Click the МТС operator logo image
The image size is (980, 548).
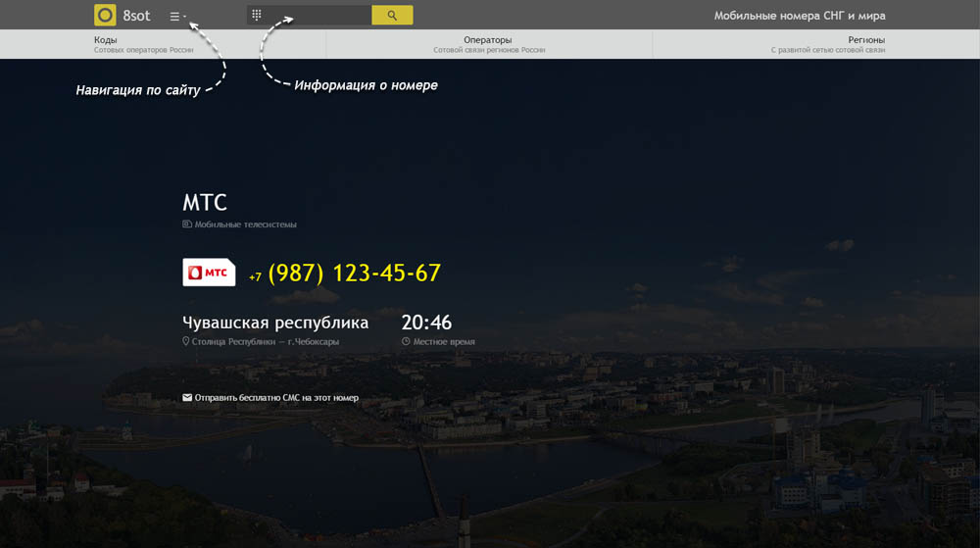pyautogui.click(x=209, y=273)
